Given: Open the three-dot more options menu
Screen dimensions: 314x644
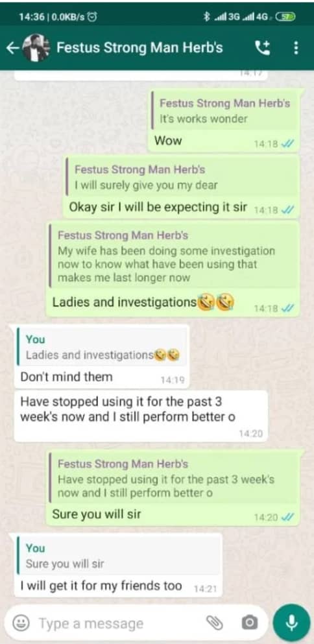Looking at the screenshot, I should pos(296,48).
